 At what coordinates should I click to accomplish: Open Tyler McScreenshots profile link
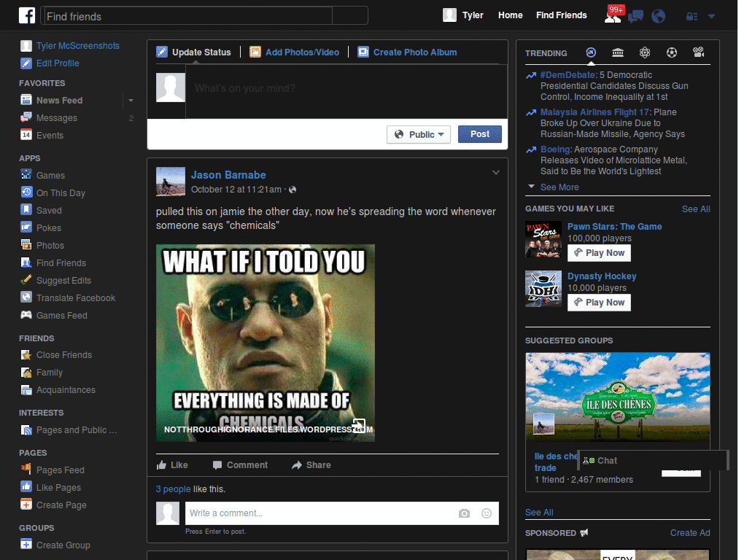coord(78,46)
